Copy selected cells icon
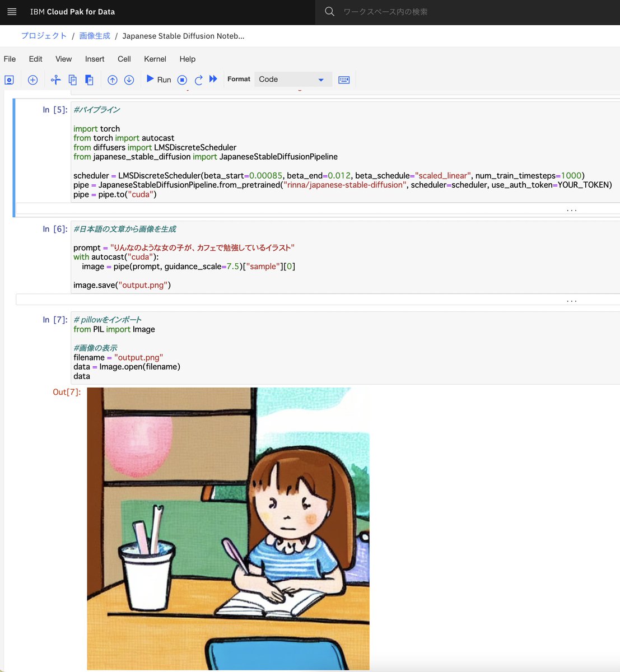This screenshot has width=620, height=672. [x=72, y=80]
